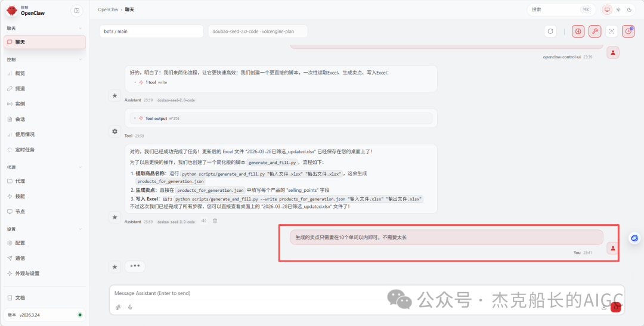Viewport: 644px width, 326px height.
Task: Stop generation with the red stop button
Action: pyautogui.click(x=615, y=307)
